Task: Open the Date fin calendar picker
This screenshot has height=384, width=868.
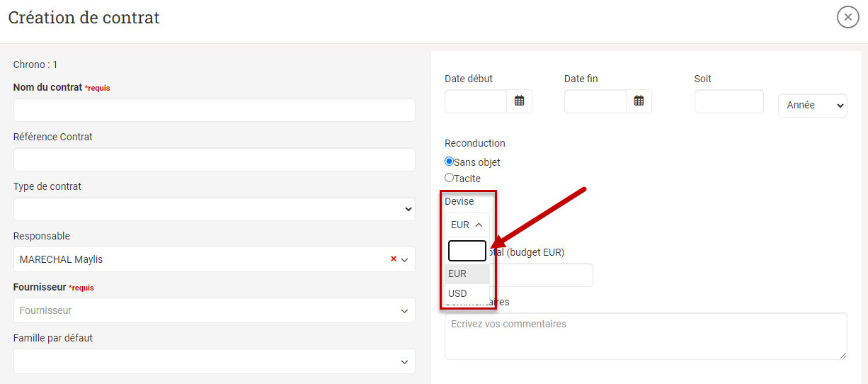Action: pos(639,101)
